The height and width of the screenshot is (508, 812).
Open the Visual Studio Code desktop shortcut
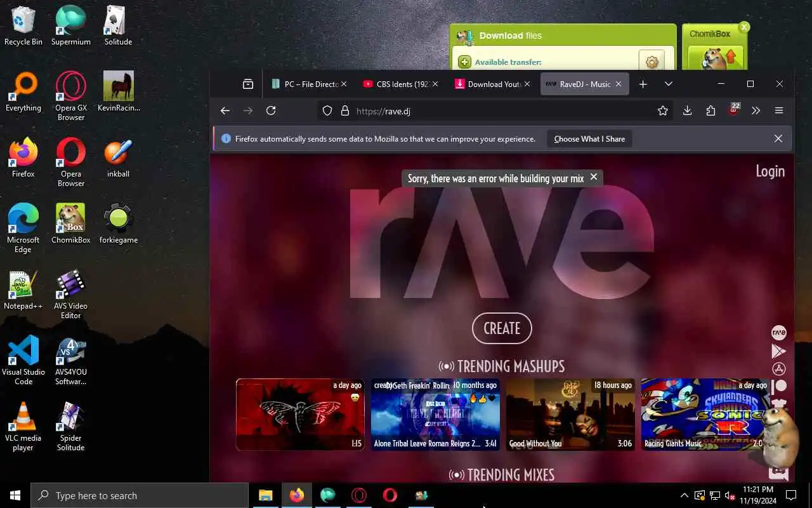23,361
